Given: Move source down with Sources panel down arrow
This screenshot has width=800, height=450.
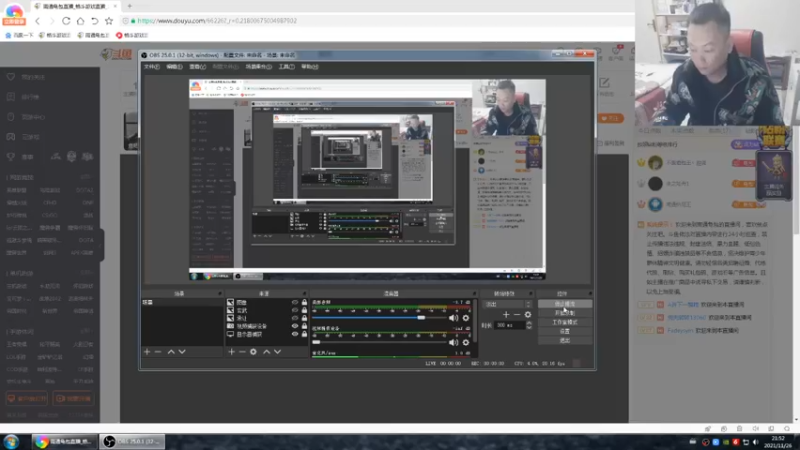Looking at the screenshot, I should click(x=278, y=352).
